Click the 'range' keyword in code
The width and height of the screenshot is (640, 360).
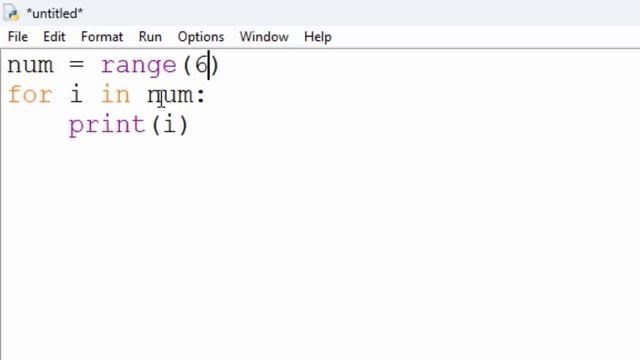coord(139,66)
